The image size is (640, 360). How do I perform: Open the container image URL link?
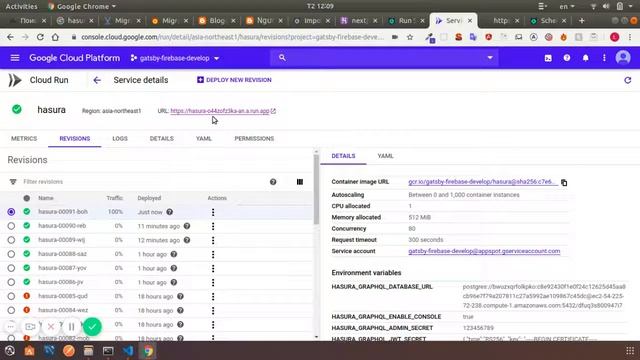(x=482, y=182)
